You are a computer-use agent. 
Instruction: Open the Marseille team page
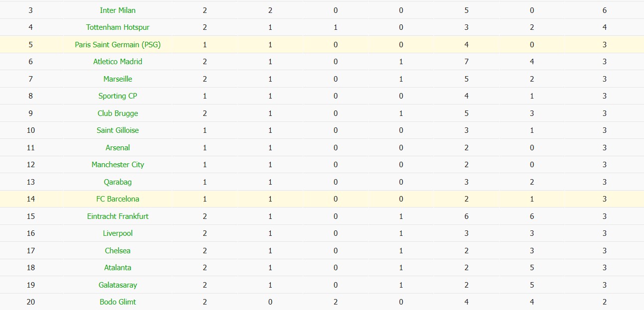(117, 79)
